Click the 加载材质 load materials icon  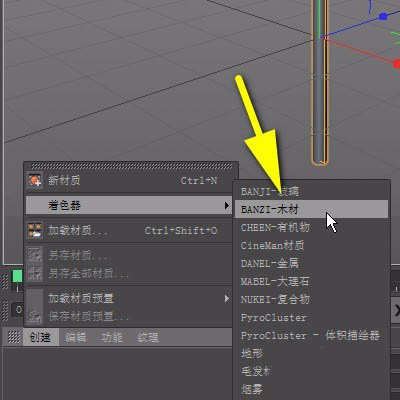click(35, 231)
